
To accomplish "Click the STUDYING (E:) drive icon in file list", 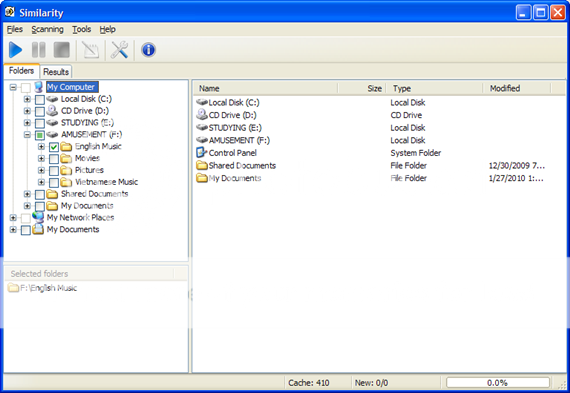I will [x=201, y=128].
